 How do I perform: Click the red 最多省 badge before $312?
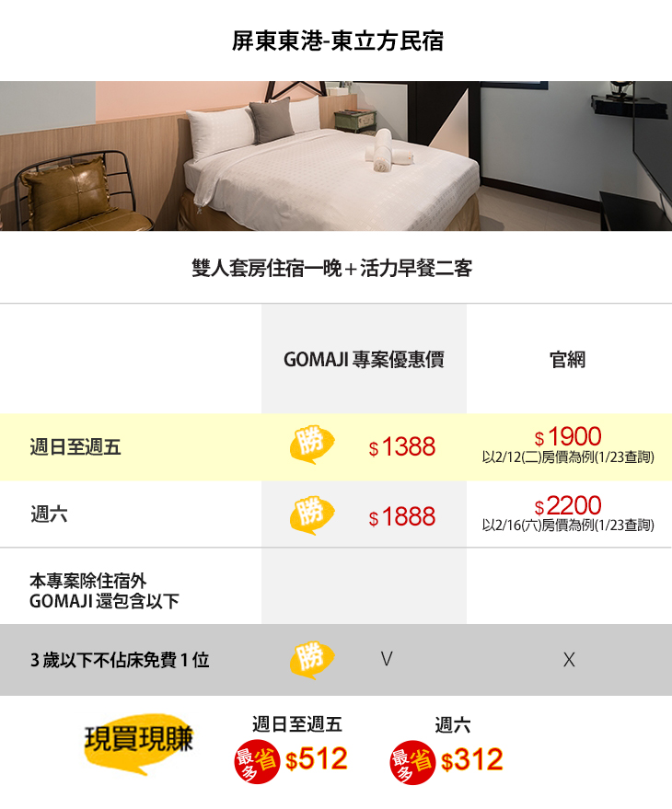coord(412,761)
